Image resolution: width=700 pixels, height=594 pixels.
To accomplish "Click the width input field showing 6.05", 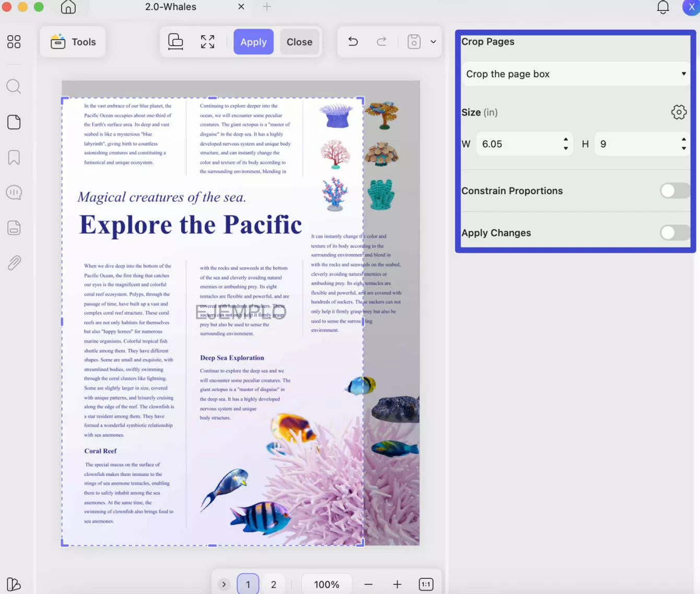I will click(524, 144).
